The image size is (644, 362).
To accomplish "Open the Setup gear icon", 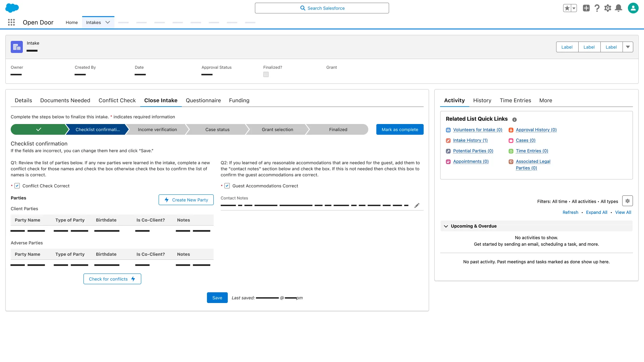I will point(608,8).
